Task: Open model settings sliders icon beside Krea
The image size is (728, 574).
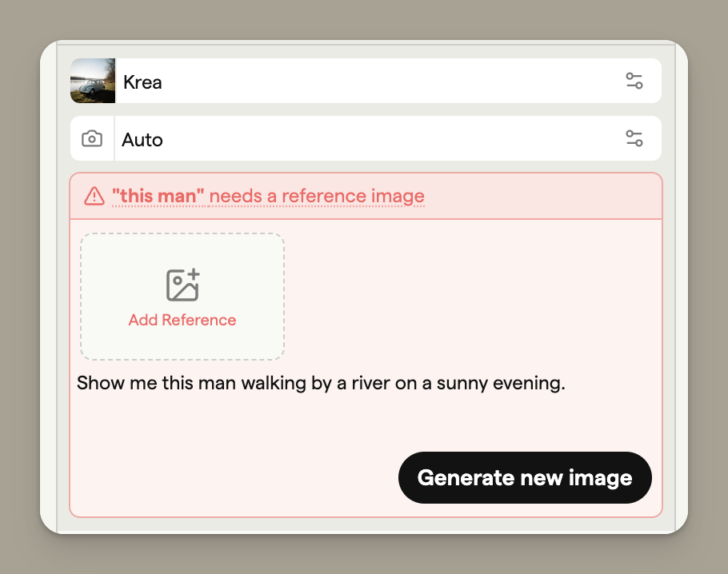Action: tap(634, 81)
